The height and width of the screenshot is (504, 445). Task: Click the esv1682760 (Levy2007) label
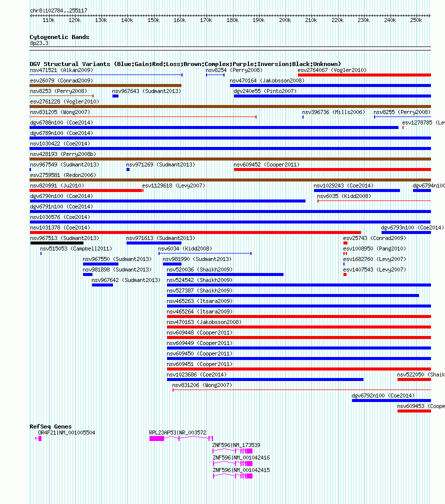click(x=374, y=259)
